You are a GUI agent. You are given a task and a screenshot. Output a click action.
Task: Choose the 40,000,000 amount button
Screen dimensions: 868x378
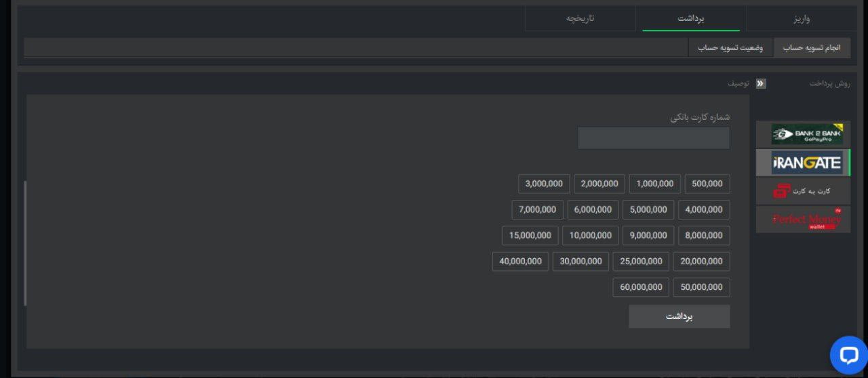[520, 261]
